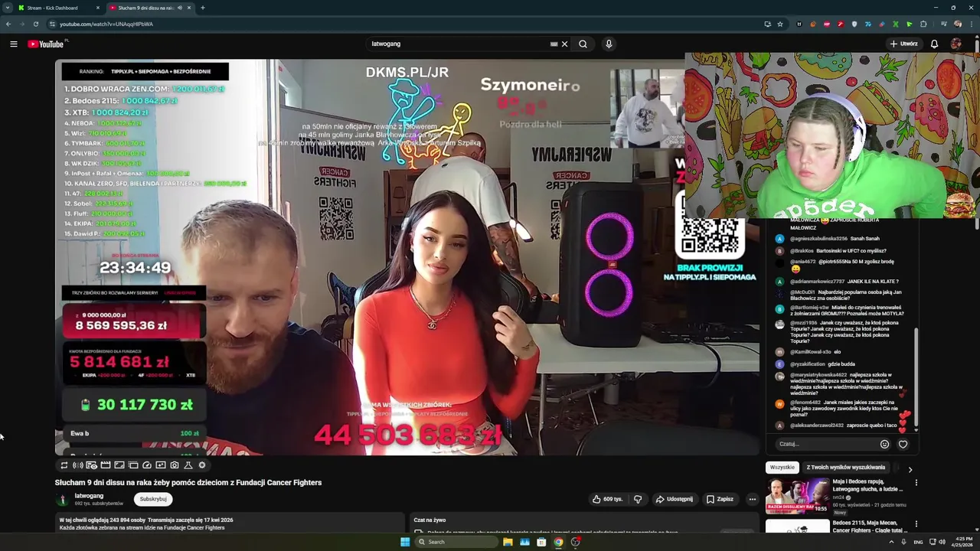Click the Windows taskbar Search box
Screen dimensions: 980x551
(x=456, y=542)
